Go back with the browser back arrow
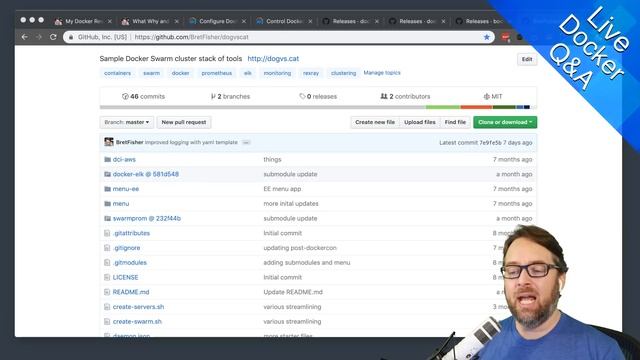Image resolution: width=640 pixels, height=360 pixels. 25,37
